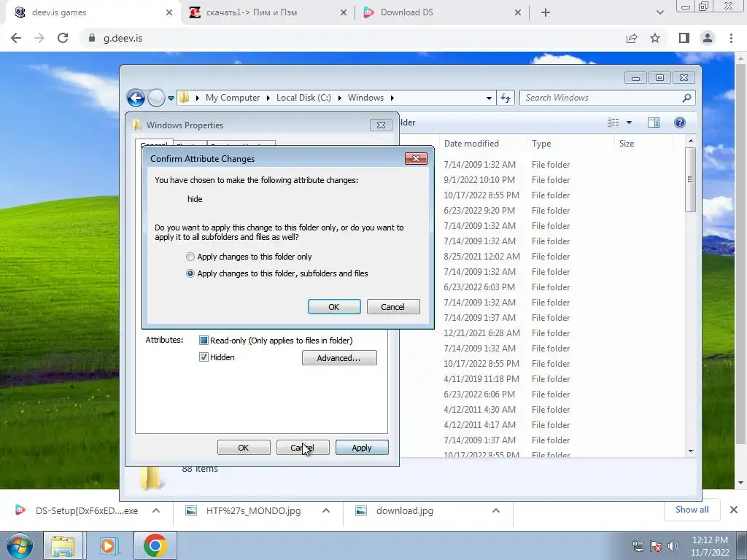This screenshot has width=747, height=560.
Task: Click Chrome back navigation arrow
Action: (16, 38)
